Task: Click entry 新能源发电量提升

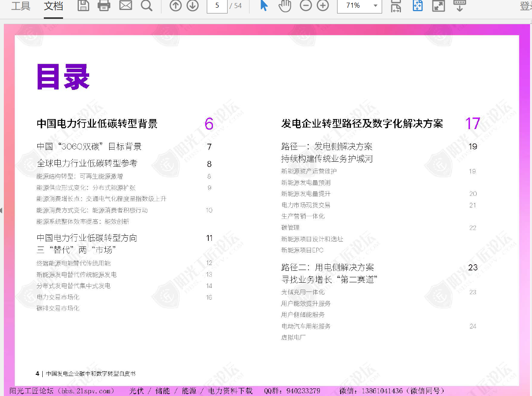Action: [x=306, y=194]
